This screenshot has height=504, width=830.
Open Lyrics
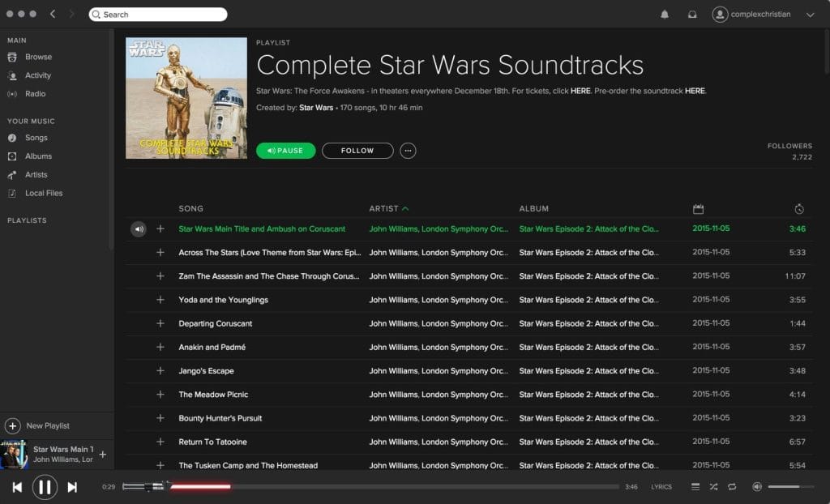661,487
